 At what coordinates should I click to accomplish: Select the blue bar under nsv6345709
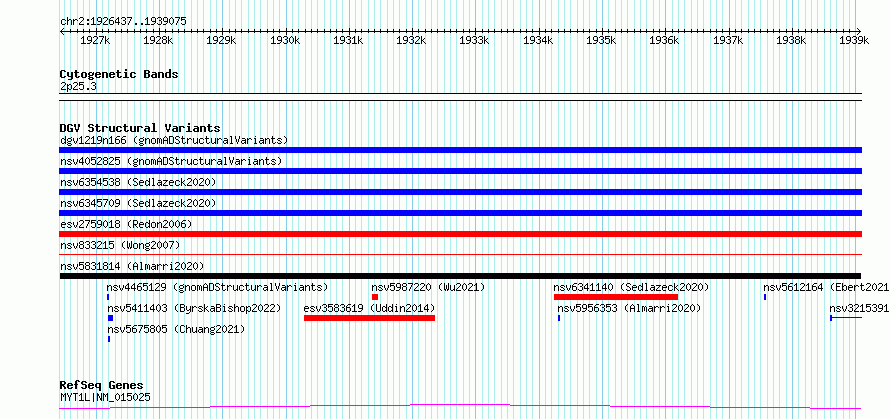pyautogui.click(x=460, y=213)
